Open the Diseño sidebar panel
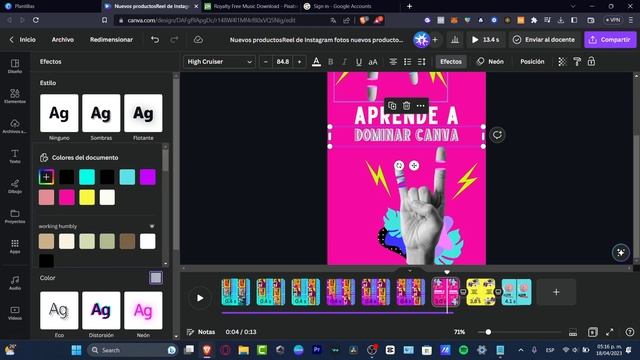This screenshot has width=640, height=360. [x=15, y=66]
